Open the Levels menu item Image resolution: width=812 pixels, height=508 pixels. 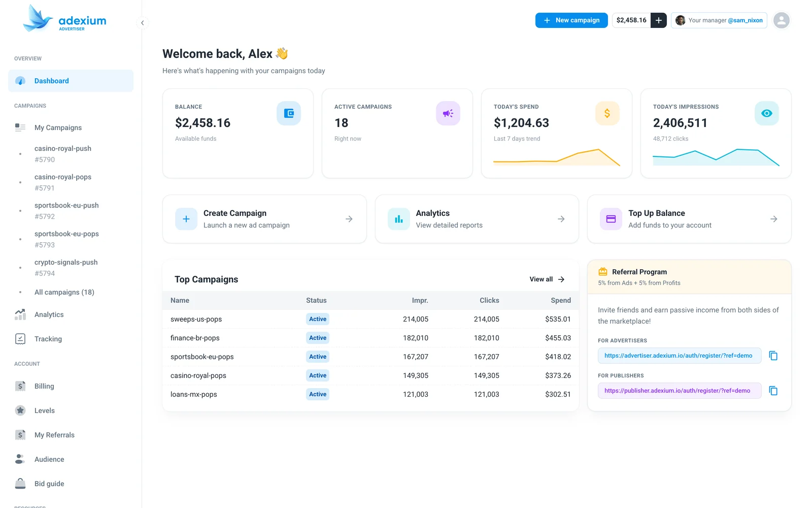[x=71, y=410]
